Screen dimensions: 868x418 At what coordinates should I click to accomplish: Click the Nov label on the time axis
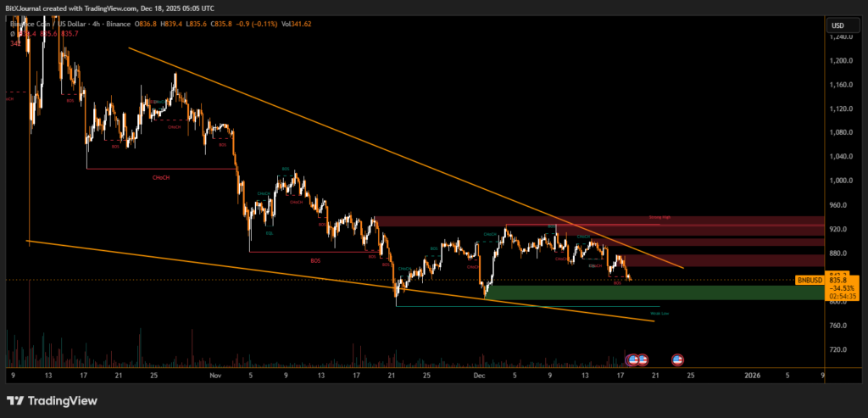(x=214, y=374)
